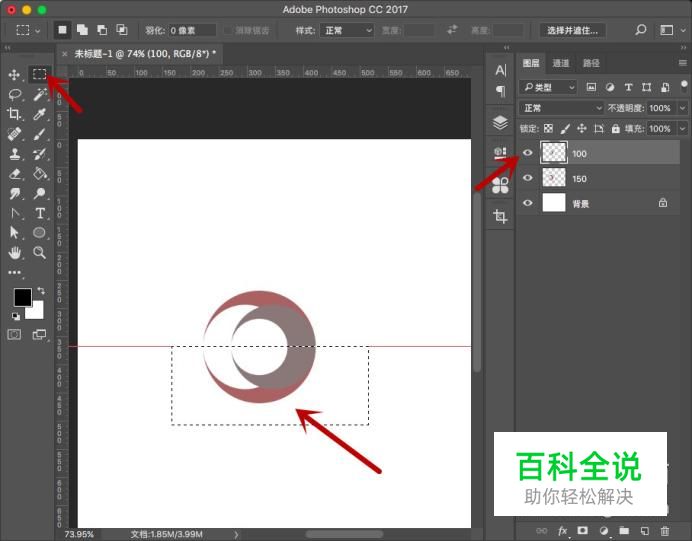Change the screen mode
Viewport: 692px width, 541px height.
[x=39, y=334]
